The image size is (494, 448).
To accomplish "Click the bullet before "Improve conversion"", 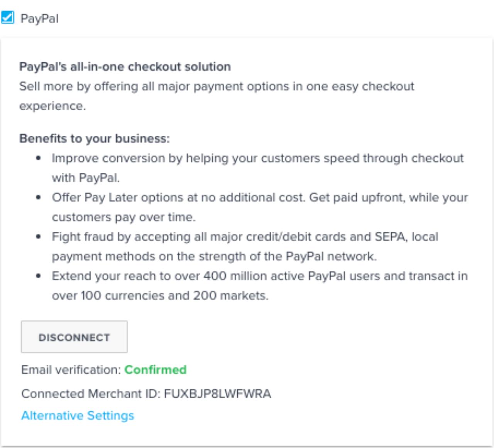I will pos(38,158).
